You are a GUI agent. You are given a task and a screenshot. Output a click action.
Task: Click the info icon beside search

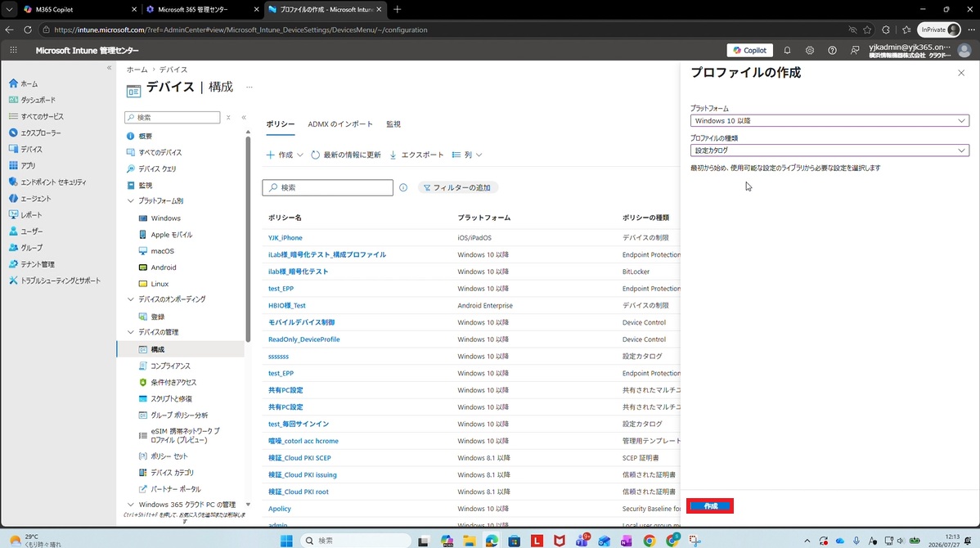click(403, 187)
